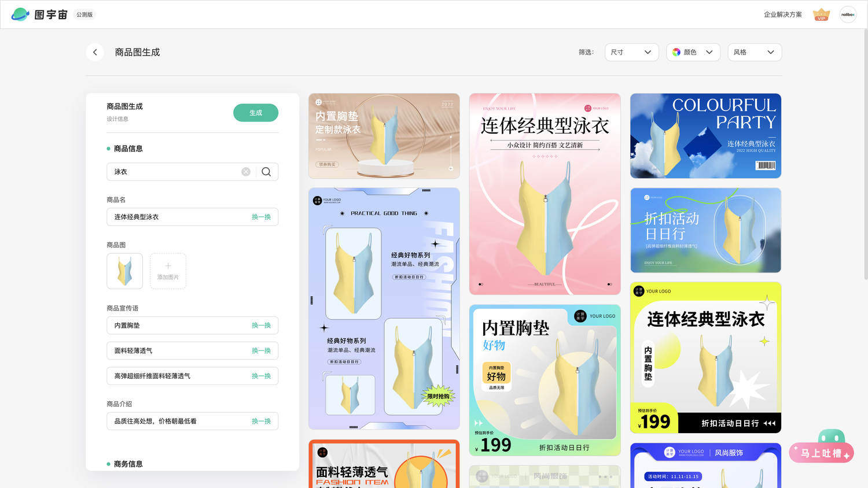The width and height of the screenshot is (868, 488).
Task: Open the faded checkered 风尚服饰 template
Action: tap(545, 476)
